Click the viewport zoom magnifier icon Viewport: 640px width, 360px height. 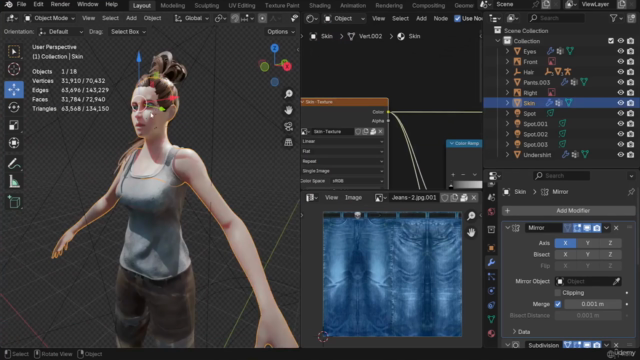[288, 94]
